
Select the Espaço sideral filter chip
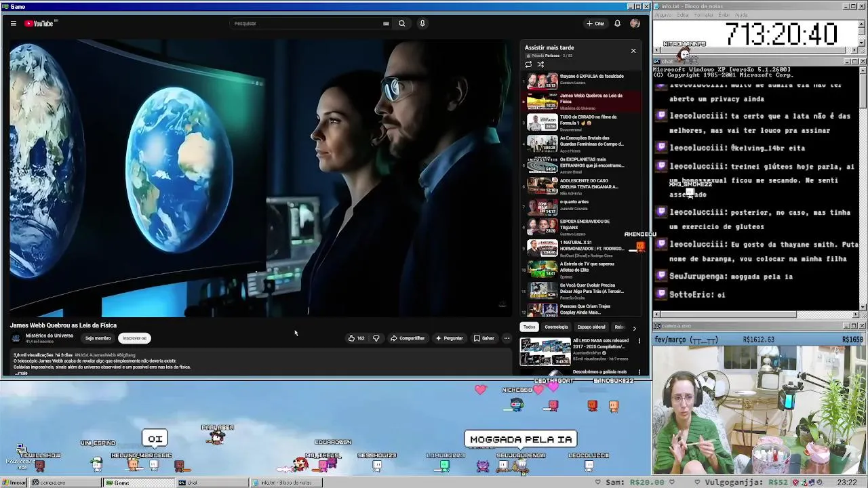click(x=591, y=327)
